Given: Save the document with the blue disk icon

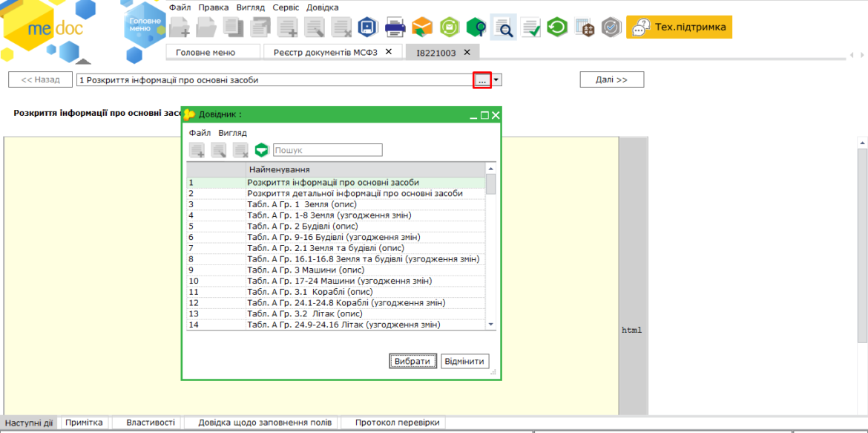Looking at the screenshot, I should 367,27.
